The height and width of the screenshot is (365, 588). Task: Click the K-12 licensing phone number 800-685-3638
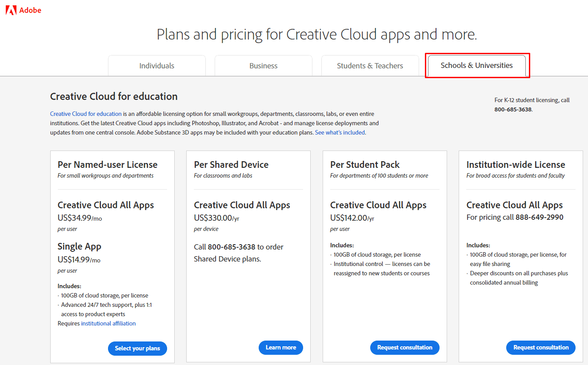click(x=513, y=109)
